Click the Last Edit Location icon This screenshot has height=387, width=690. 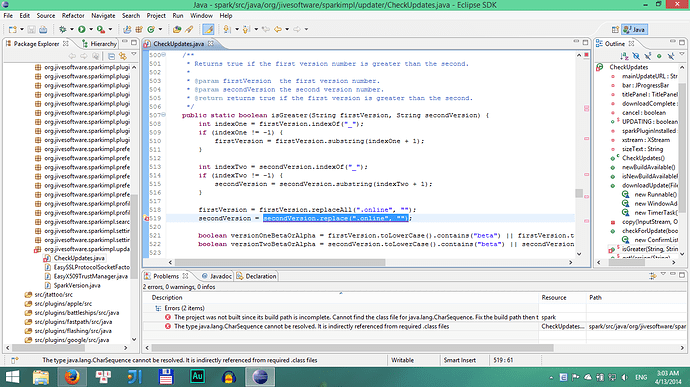[266, 29]
